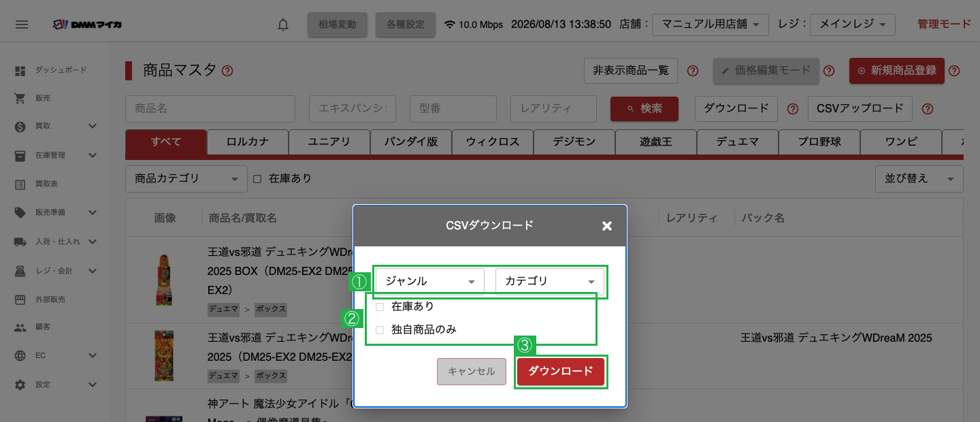Click the キャンセル button
This screenshot has width=980, height=422.
tap(472, 372)
